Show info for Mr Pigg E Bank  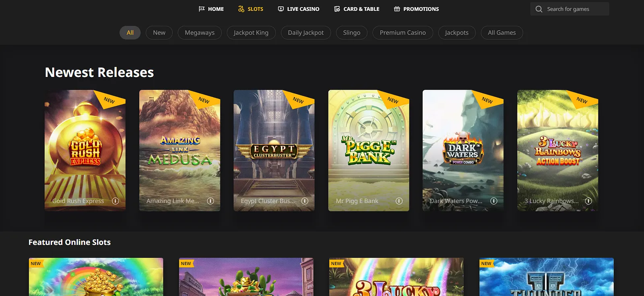[x=399, y=201]
